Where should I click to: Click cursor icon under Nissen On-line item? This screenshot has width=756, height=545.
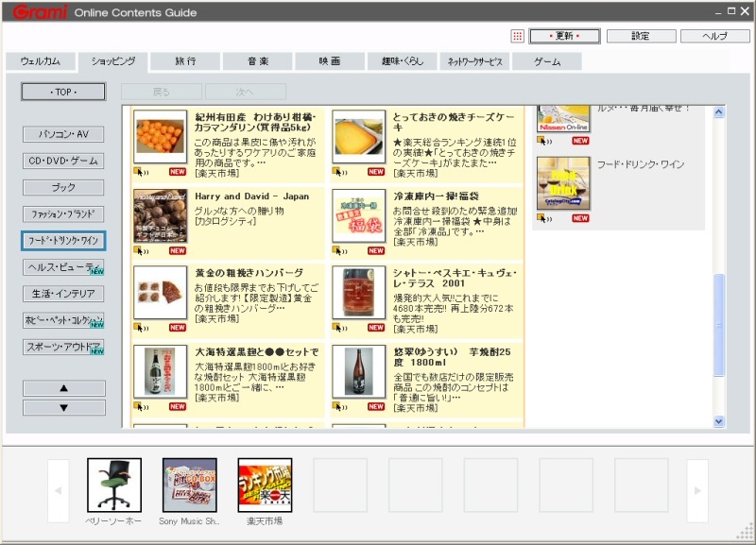(544, 141)
